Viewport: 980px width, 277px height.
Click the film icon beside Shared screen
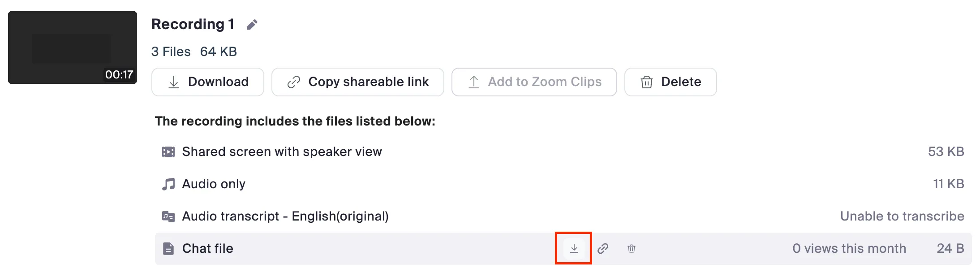click(168, 152)
